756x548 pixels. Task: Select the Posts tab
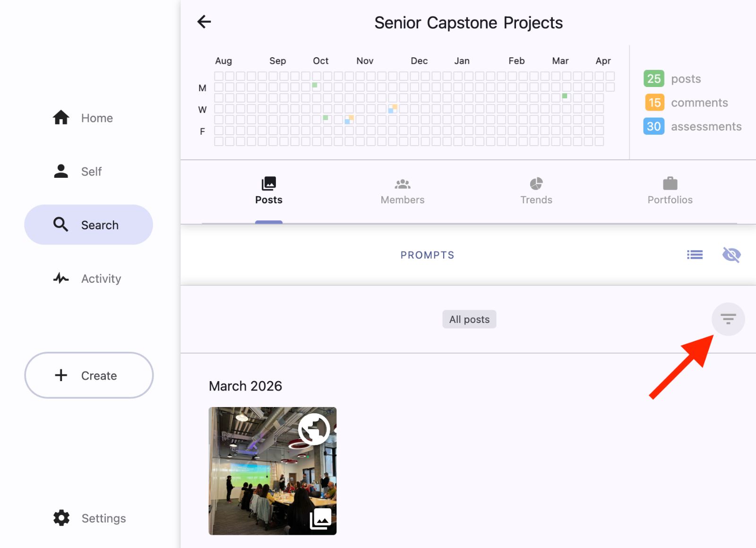(x=268, y=191)
